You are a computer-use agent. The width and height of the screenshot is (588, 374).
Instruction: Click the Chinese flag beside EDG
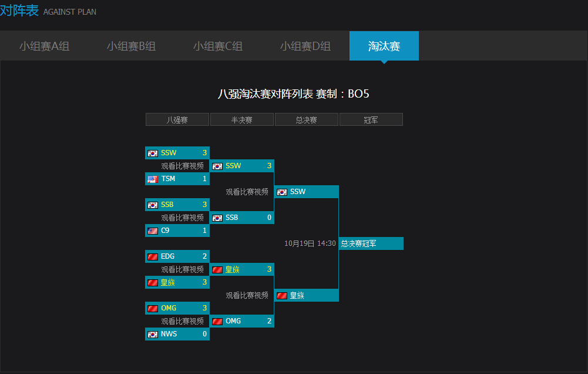click(x=153, y=257)
